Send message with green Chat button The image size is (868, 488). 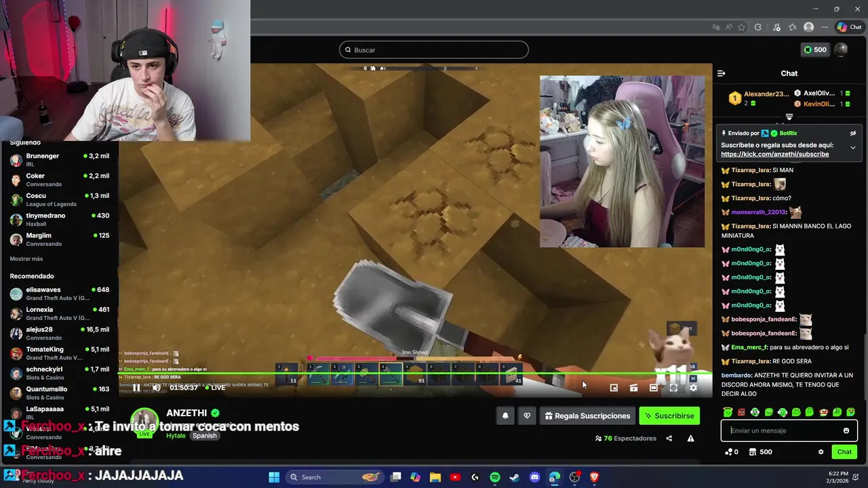coord(844,452)
